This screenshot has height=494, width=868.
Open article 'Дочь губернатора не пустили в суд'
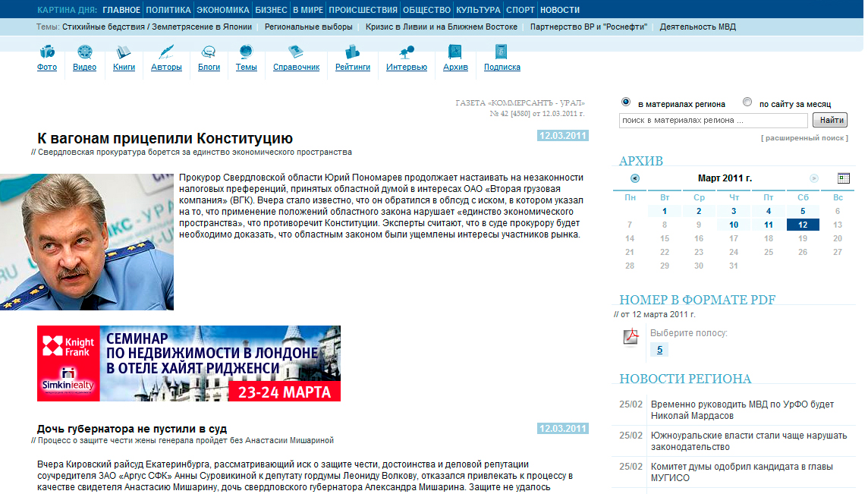(132, 429)
